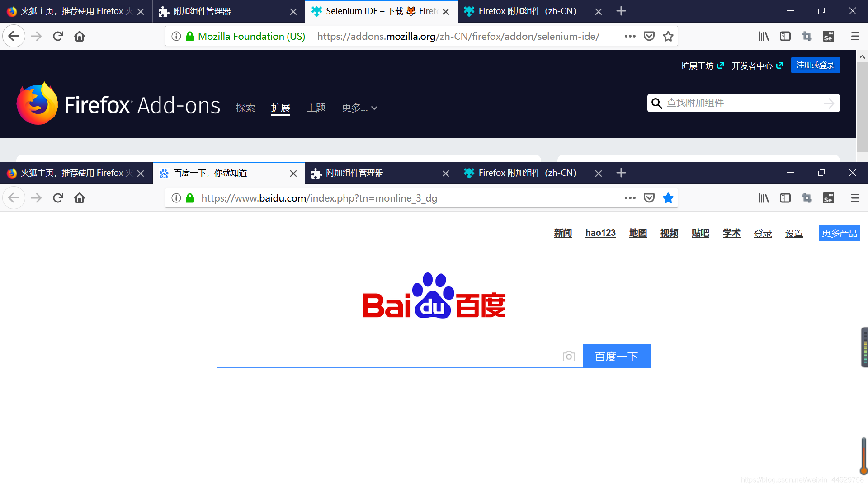This screenshot has width=868, height=488.
Task: Bookmark the Selenium IDE addon page
Action: [x=668, y=36]
